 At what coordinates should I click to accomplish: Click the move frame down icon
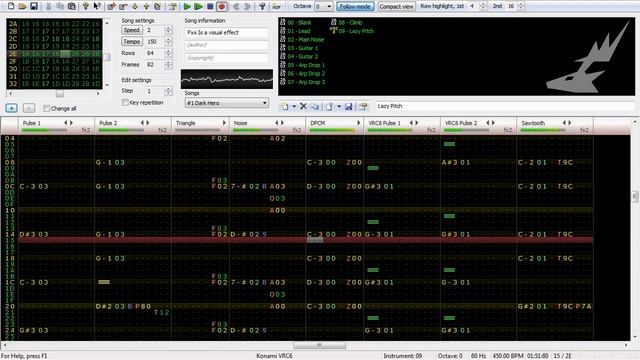coord(134,6)
